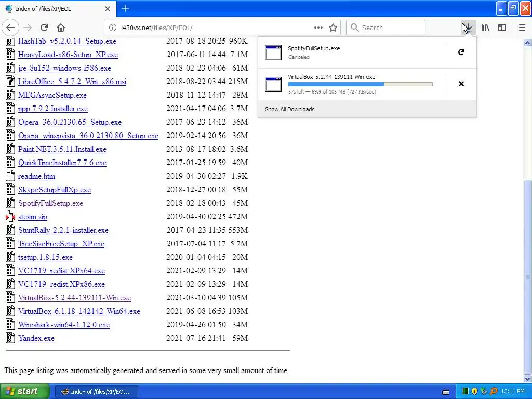532x399 pixels.
Task: Bookmark this page with the star
Action: [x=333, y=28]
